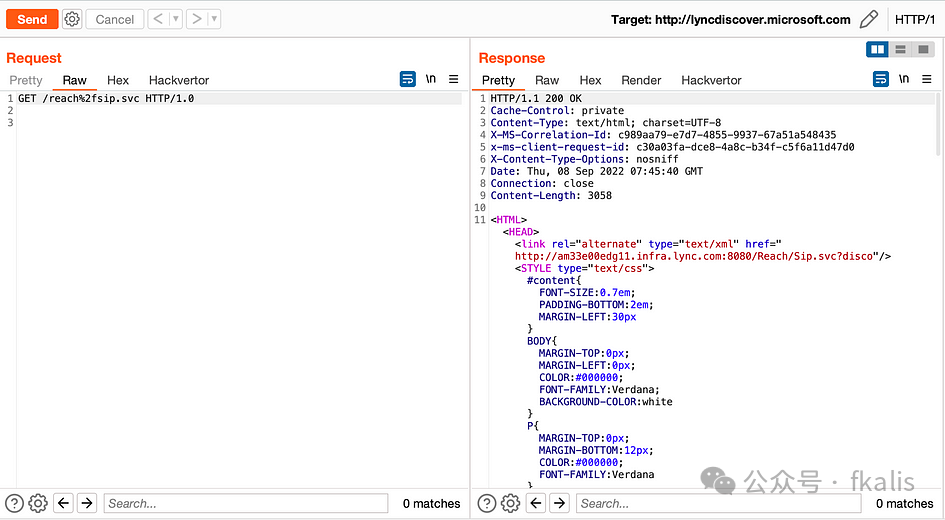
Task: Click the Content-Length: 3058 header
Action: [551, 195]
